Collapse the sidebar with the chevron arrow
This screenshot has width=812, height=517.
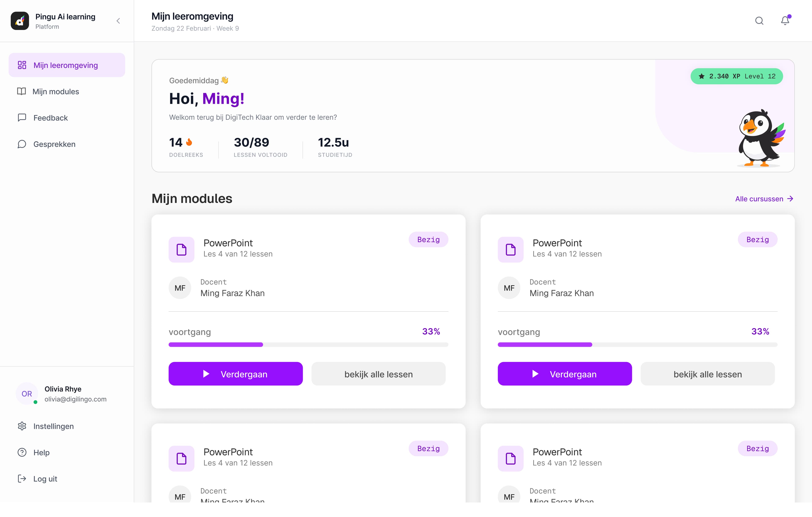tap(118, 21)
